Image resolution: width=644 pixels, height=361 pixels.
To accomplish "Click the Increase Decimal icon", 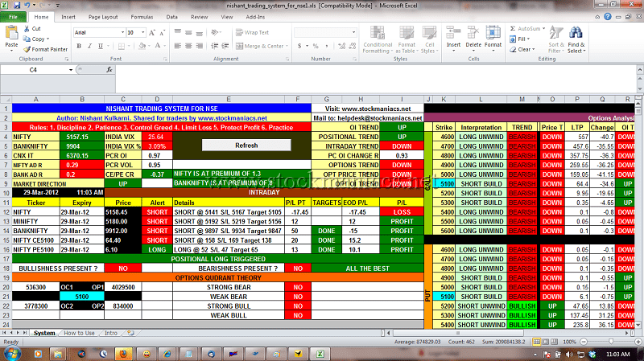I will [x=341, y=46].
